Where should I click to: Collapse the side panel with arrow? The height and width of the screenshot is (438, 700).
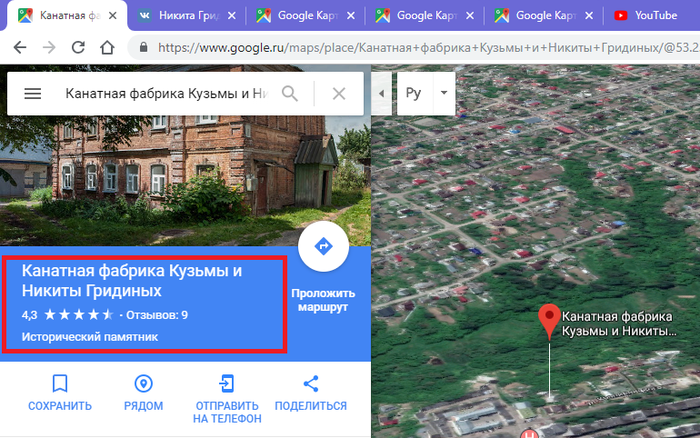pos(381,93)
